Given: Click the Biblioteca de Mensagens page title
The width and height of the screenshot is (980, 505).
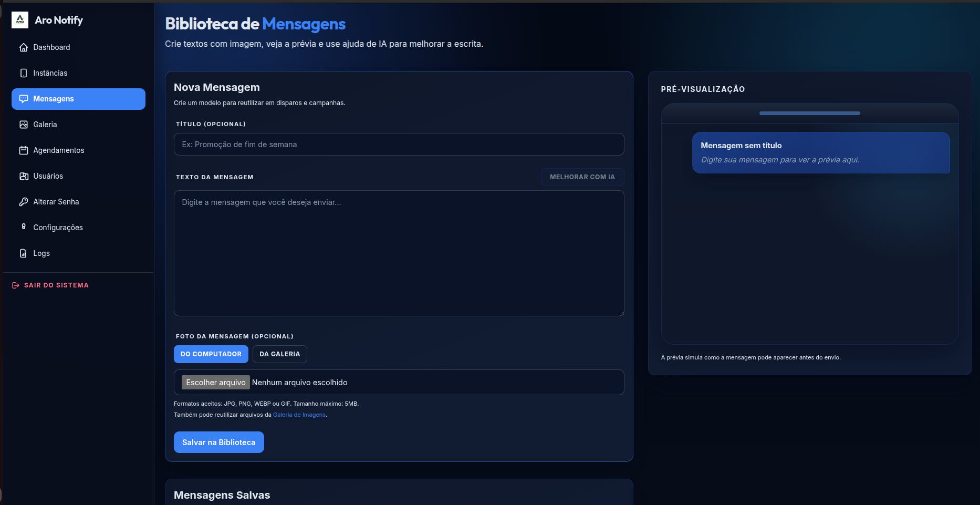Looking at the screenshot, I should click(255, 24).
